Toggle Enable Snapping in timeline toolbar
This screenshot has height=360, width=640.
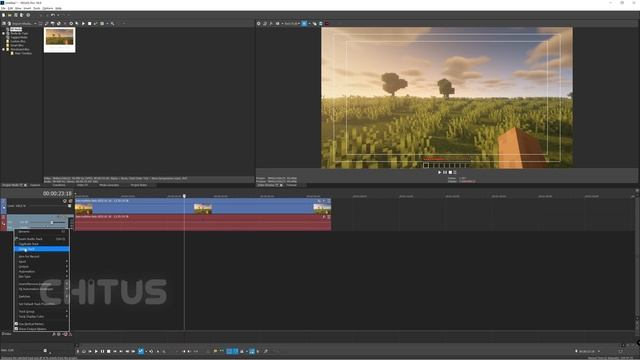(229, 351)
